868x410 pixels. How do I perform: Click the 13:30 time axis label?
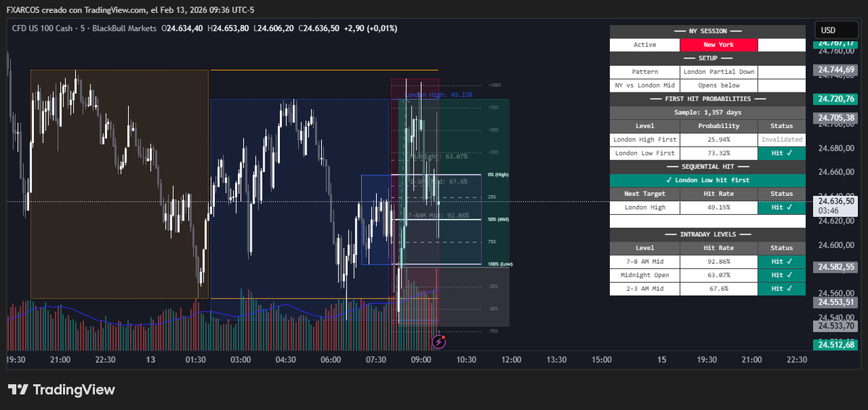(557, 359)
